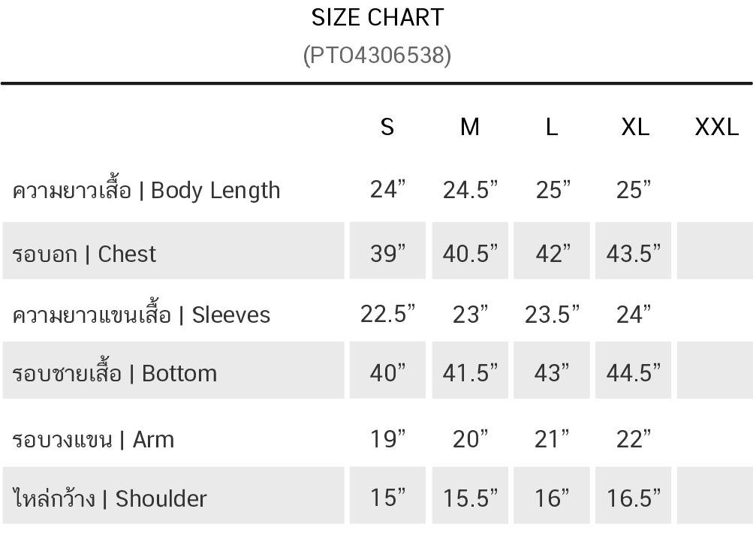Click the empty XXL Chest cell
Viewport: 753px width, 560px height.
tap(714, 251)
